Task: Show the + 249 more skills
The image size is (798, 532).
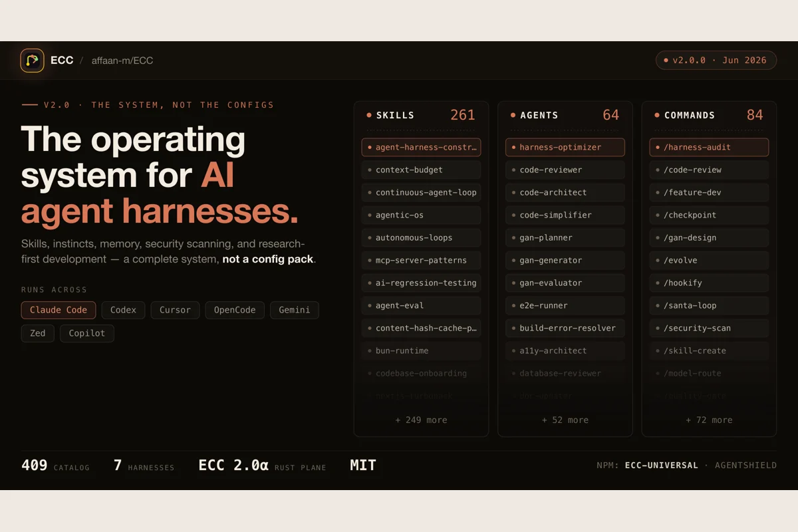Action: 421,420
